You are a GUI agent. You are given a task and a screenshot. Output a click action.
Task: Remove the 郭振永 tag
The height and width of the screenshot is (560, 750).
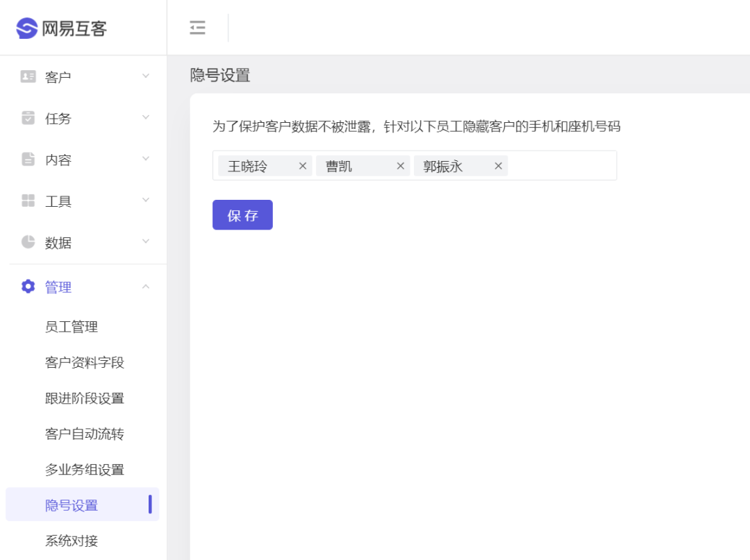(499, 166)
